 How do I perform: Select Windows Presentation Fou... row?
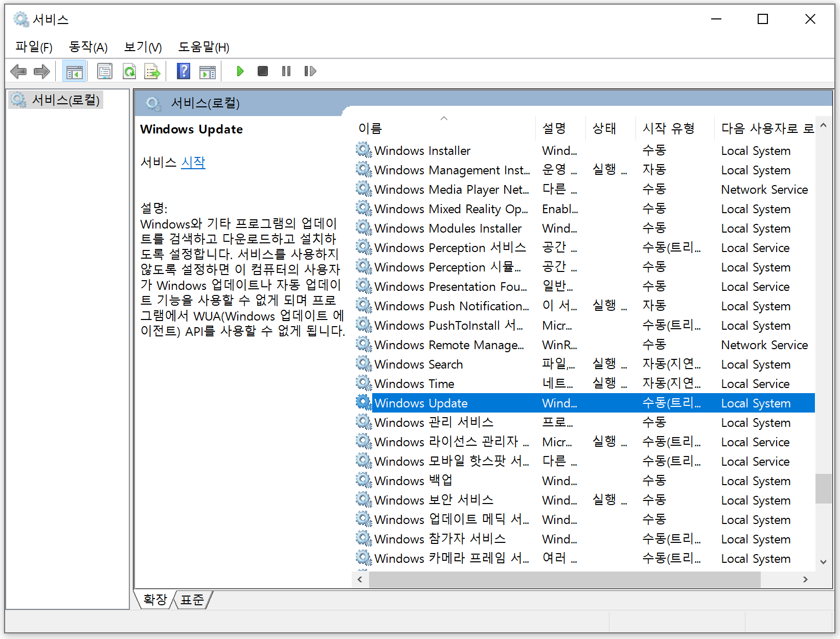click(584, 286)
